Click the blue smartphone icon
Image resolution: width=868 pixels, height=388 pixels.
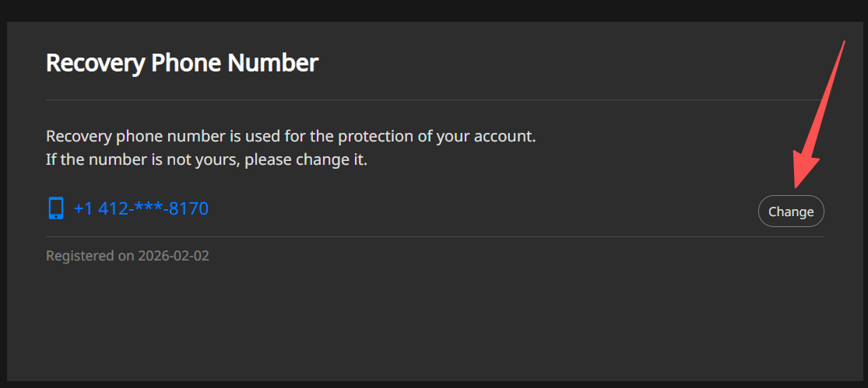coord(55,208)
